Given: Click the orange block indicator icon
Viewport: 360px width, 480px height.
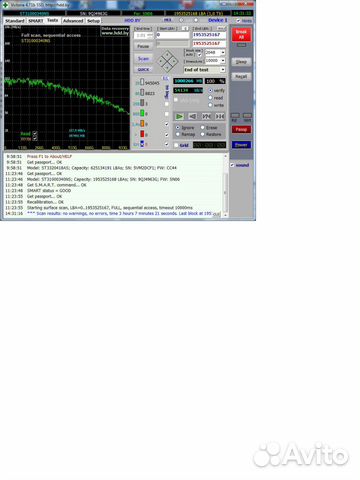Looking at the screenshot, I should (x=142, y=124).
